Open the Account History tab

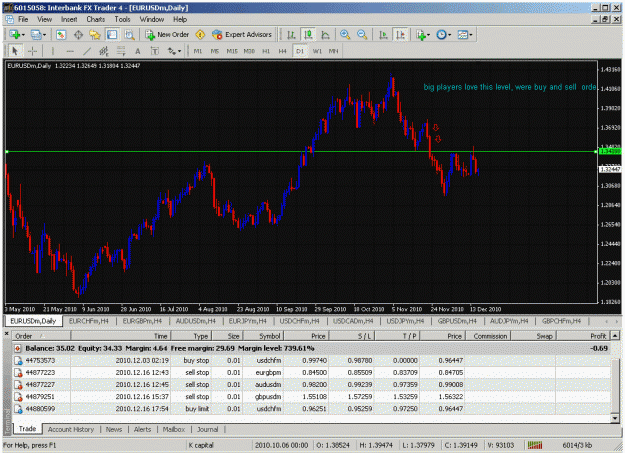71,429
